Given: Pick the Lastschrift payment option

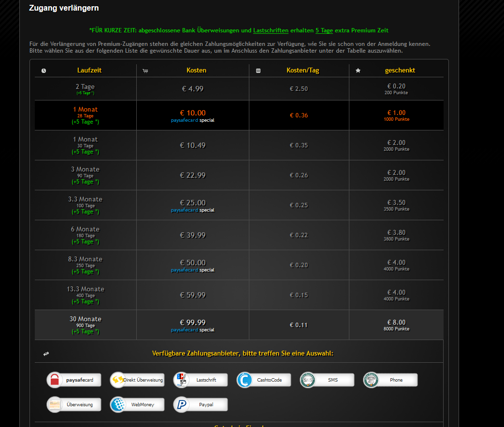Looking at the screenshot, I should pos(201,380).
